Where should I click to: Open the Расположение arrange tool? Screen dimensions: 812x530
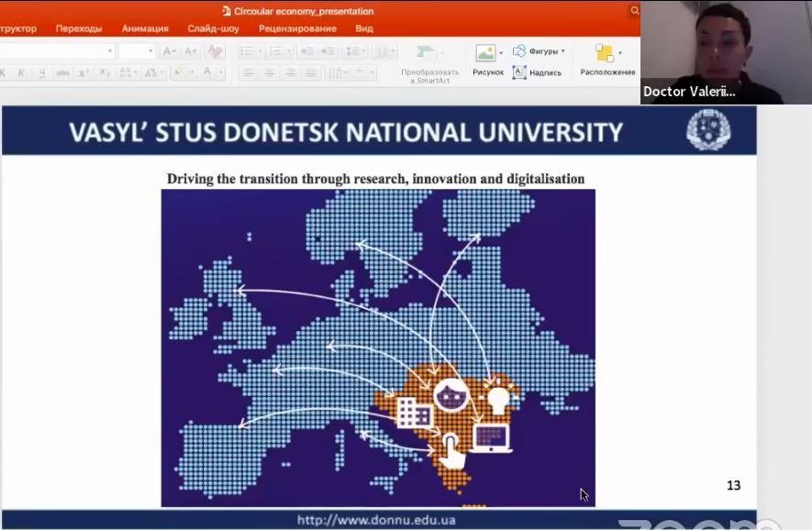[605, 53]
